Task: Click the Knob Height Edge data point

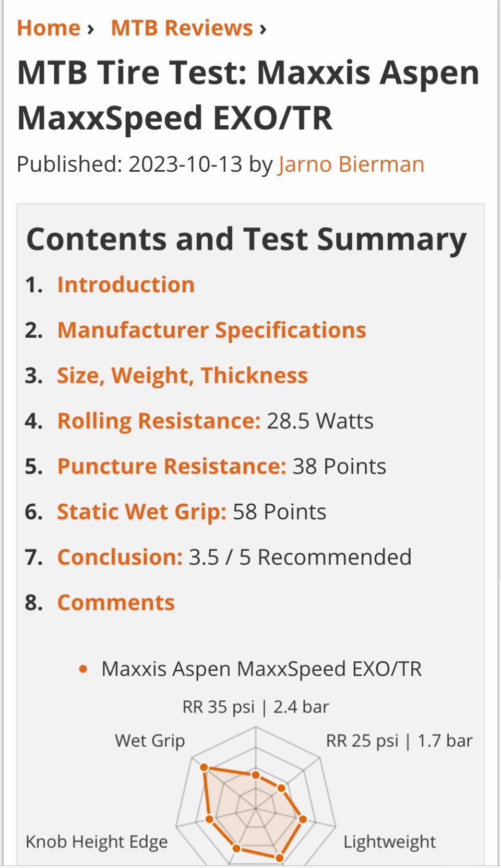Action: click(209, 819)
